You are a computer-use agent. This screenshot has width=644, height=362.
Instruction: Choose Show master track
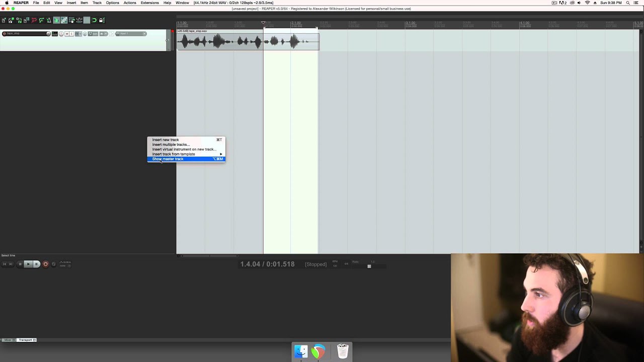click(x=186, y=159)
